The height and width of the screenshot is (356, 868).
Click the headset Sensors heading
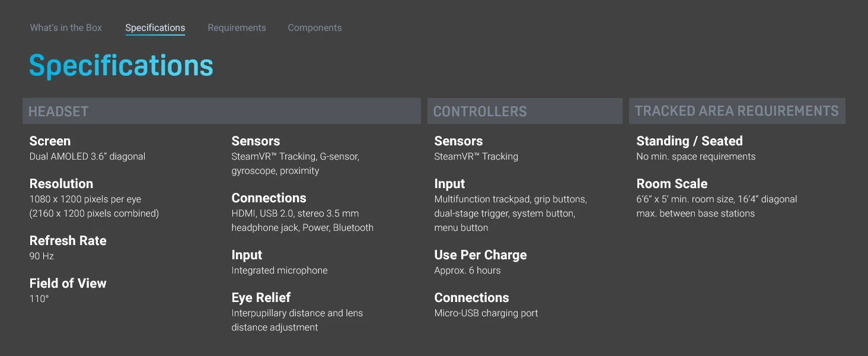(256, 141)
